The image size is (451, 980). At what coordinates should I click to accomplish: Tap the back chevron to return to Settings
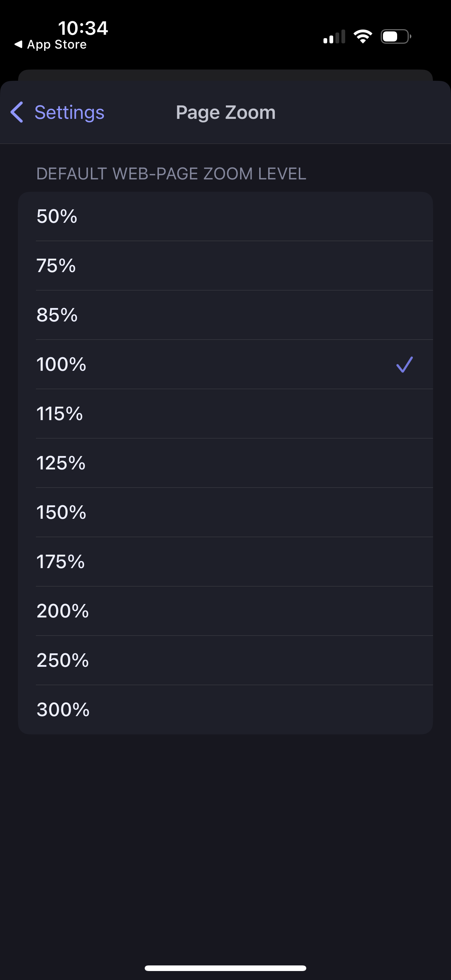tap(16, 112)
